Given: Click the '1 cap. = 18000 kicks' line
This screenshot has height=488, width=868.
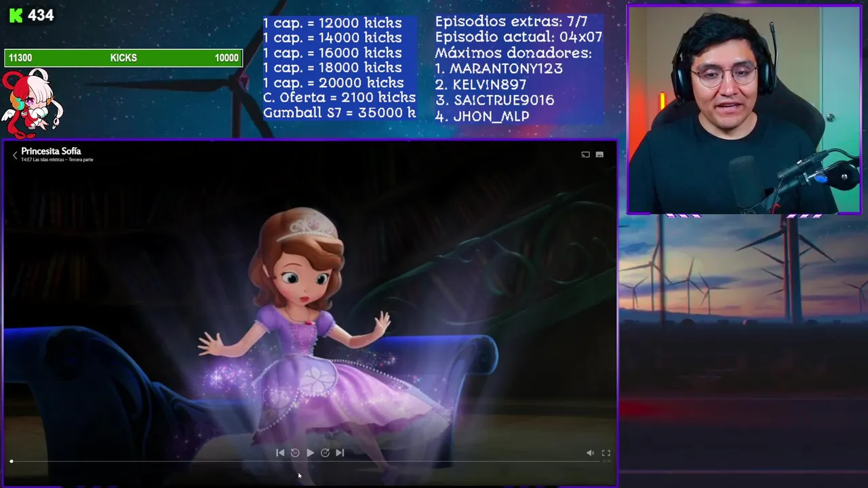Looking at the screenshot, I should coord(332,68).
